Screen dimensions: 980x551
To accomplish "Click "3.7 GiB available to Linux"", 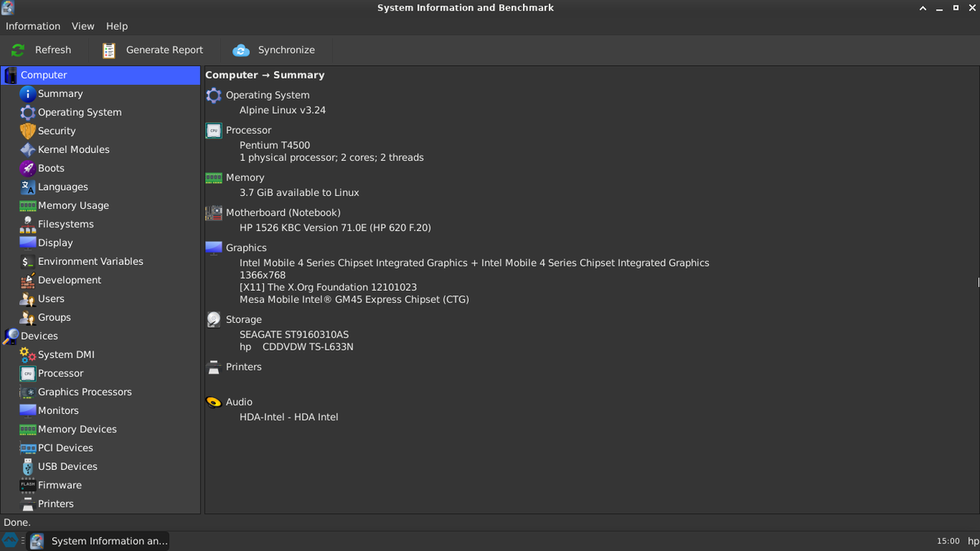I will [299, 193].
